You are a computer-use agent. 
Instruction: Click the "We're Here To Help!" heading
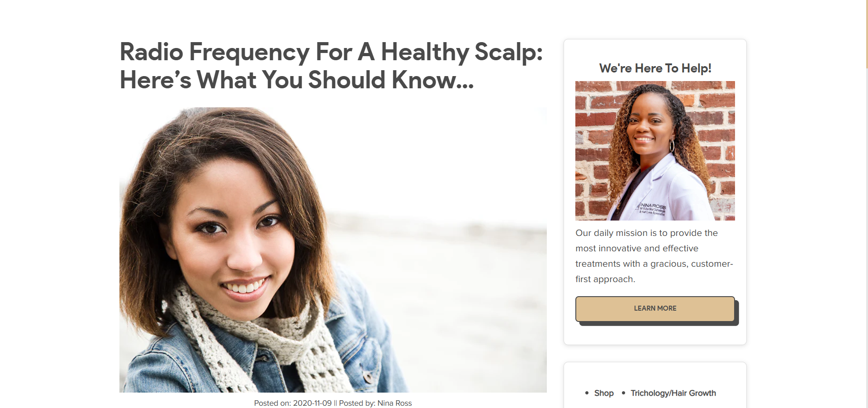tap(655, 68)
